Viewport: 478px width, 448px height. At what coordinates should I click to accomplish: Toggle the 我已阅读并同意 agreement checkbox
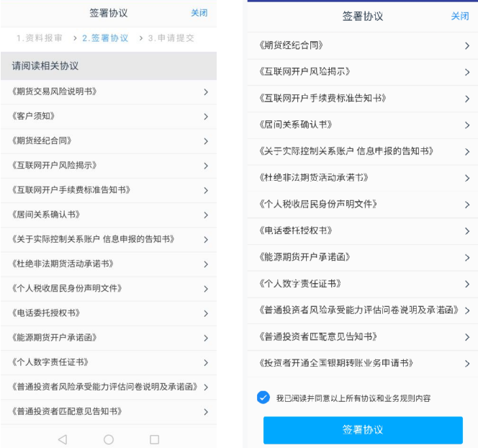point(263,398)
